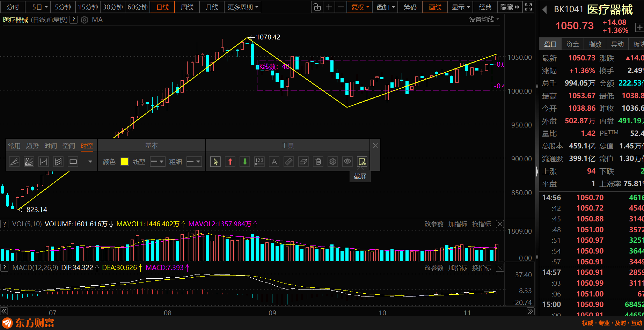The height and width of the screenshot is (330, 644).
Task: Expand more drawing shapes dropdown arrow
Action: click(90, 162)
